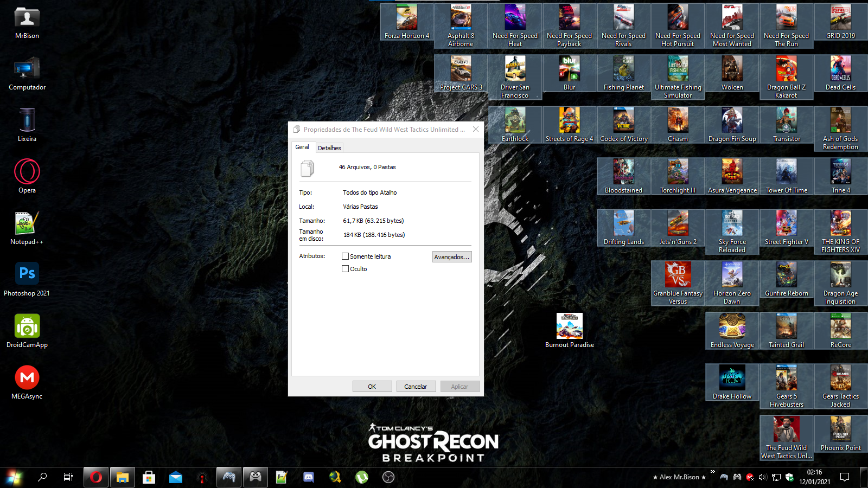The image size is (868, 488).
Task: Click the volume speaker tray icon
Action: pos(763,477)
